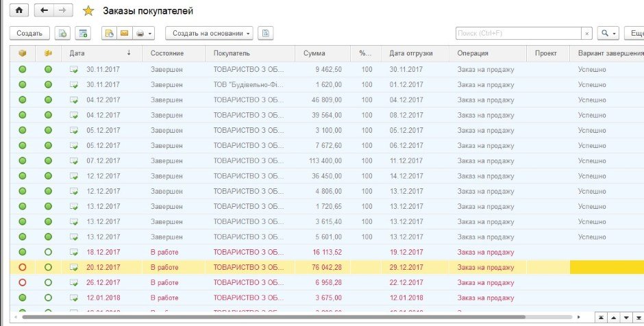Click red shipment status circle for 20.12.2017 order
The height and width of the screenshot is (326, 644).
tap(23, 267)
